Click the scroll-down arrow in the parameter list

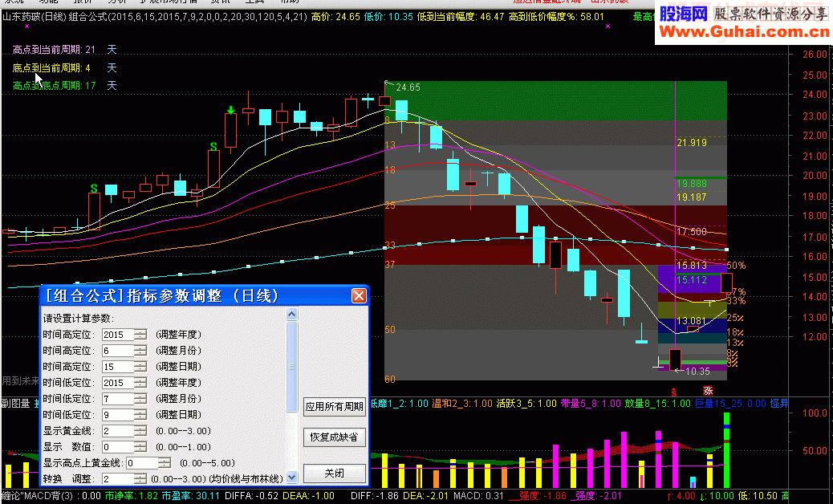[291, 478]
